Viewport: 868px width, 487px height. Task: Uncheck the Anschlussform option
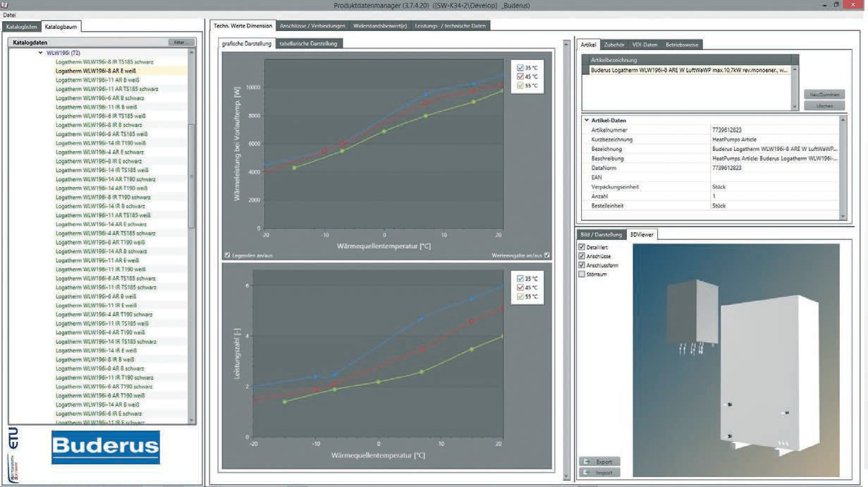click(x=582, y=265)
